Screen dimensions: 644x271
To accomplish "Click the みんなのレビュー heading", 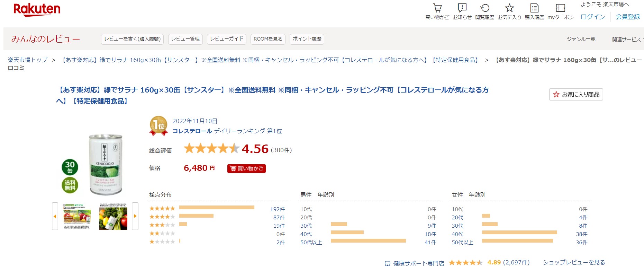I will tap(45, 39).
